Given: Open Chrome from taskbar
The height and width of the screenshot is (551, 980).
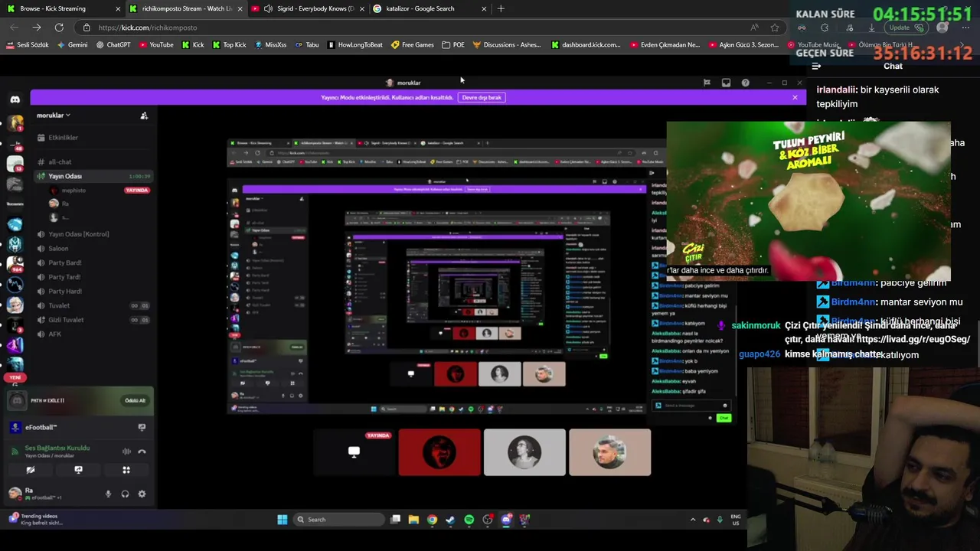Looking at the screenshot, I should 432,520.
